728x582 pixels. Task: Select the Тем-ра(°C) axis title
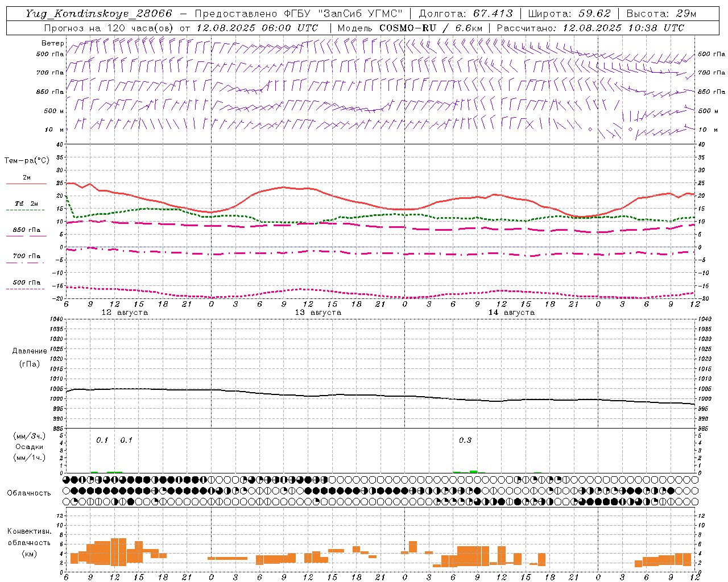click(27, 161)
